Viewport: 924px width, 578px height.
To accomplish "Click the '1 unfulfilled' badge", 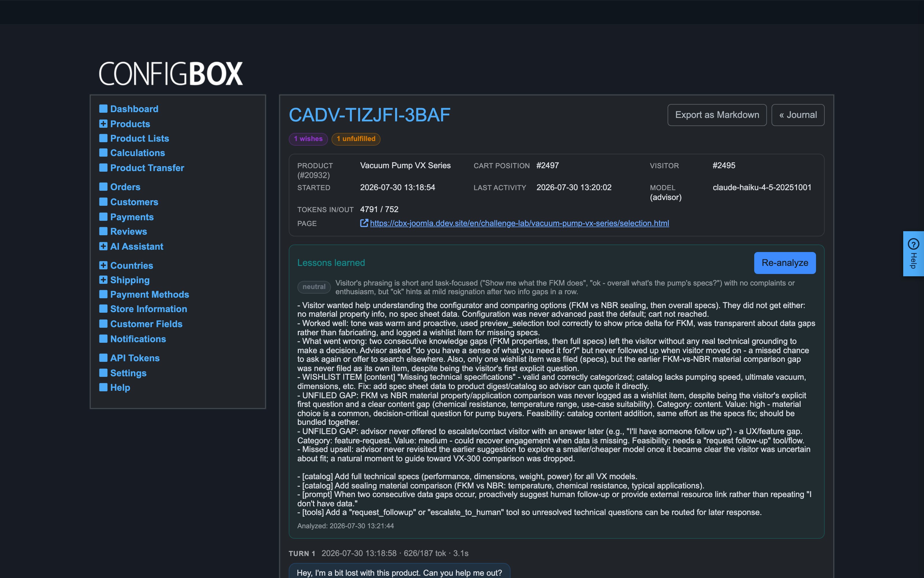I will pos(356,139).
